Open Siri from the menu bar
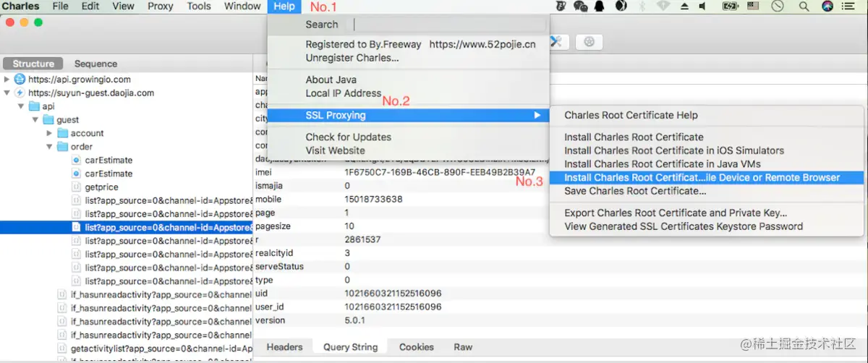Viewport: 868px width, 363px height. pyautogui.click(x=827, y=7)
